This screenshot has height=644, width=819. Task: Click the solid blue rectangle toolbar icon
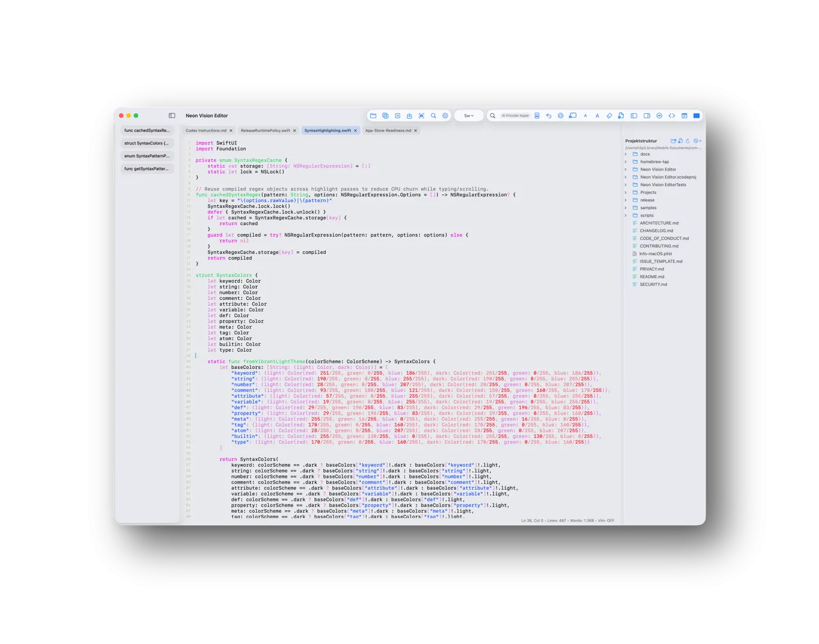(696, 116)
